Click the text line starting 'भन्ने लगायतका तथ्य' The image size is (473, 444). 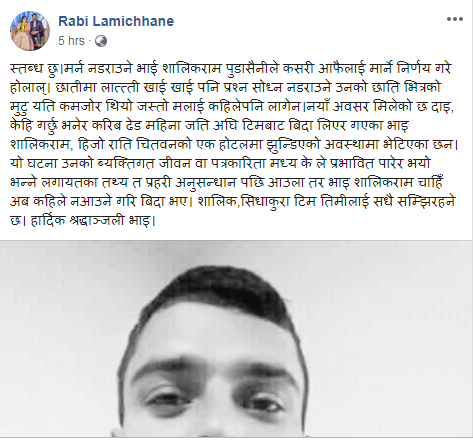(x=228, y=183)
